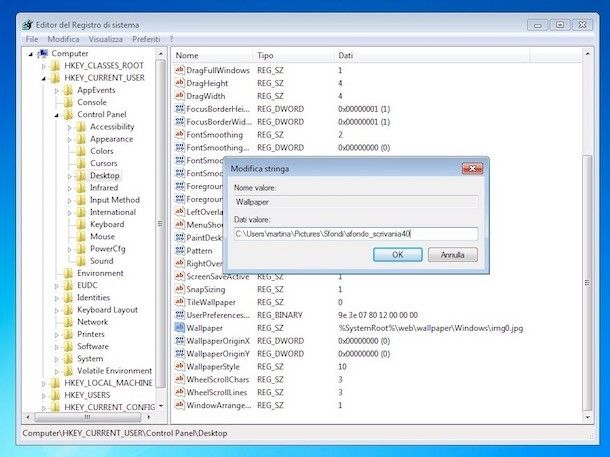Click the Computer root icon in tree

(x=42, y=53)
